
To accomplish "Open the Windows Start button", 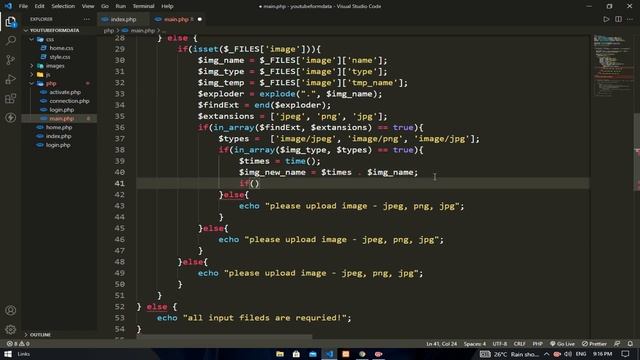I will tap(8, 354).
